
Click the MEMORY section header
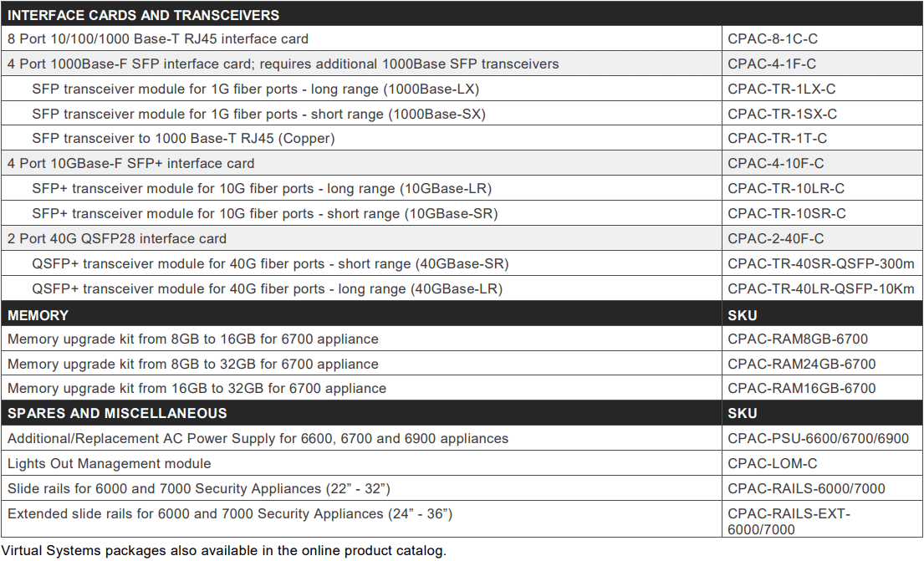38,315
